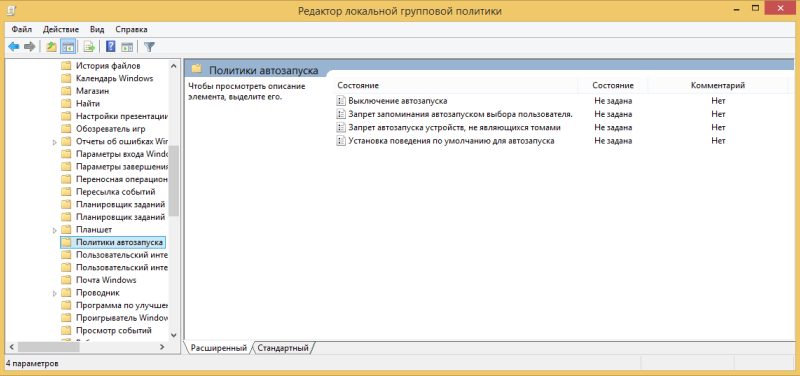Screen dimensions: 800x376
Task: Expand the Отчеты об ошибках node
Action: coord(55,142)
